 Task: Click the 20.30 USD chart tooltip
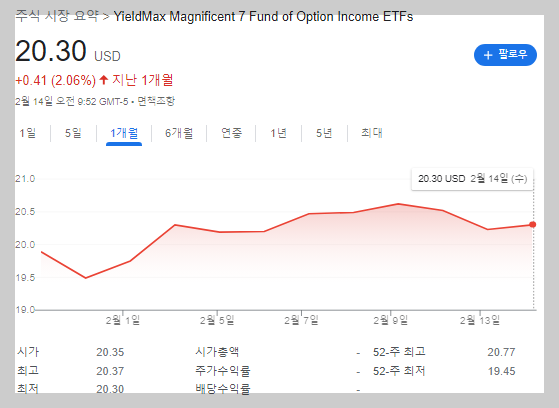point(472,179)
